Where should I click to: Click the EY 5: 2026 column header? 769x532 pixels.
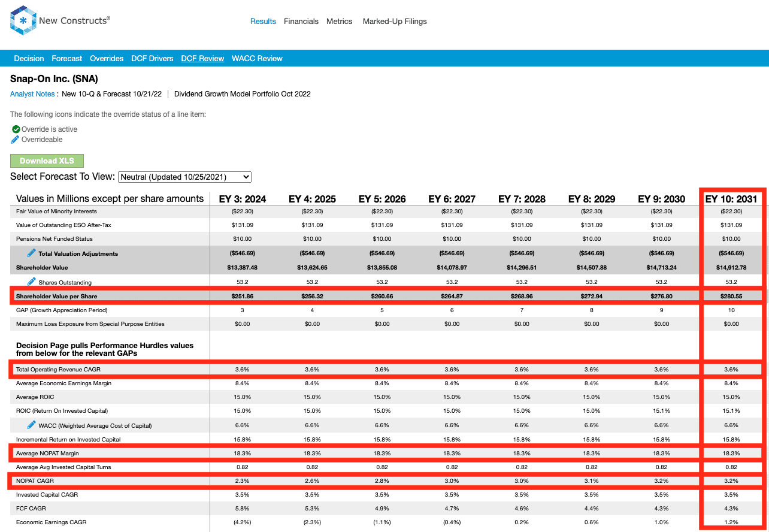382,199
